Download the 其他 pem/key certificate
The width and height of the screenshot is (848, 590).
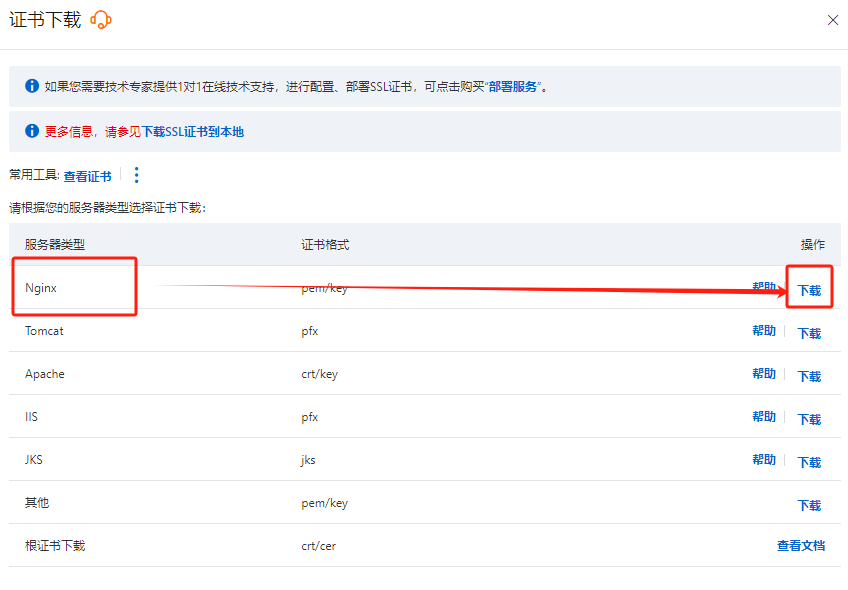point(809,506)
